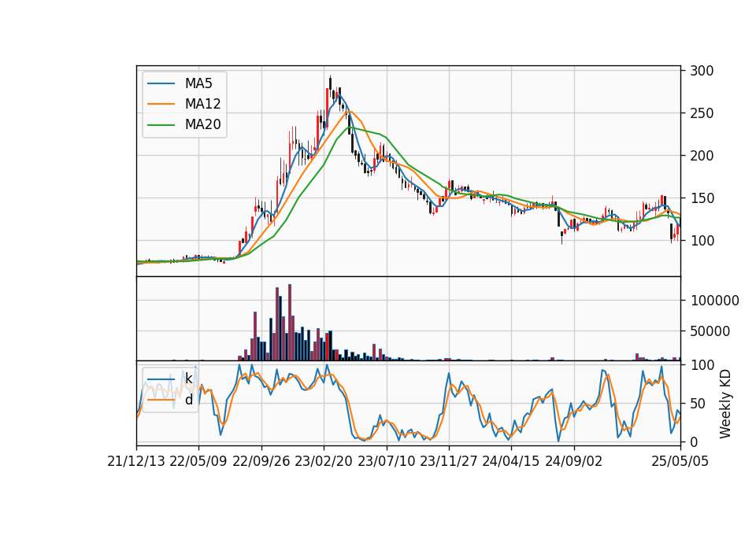
Task: Click the 0 label on KD axis
Action: pos(695,441)
